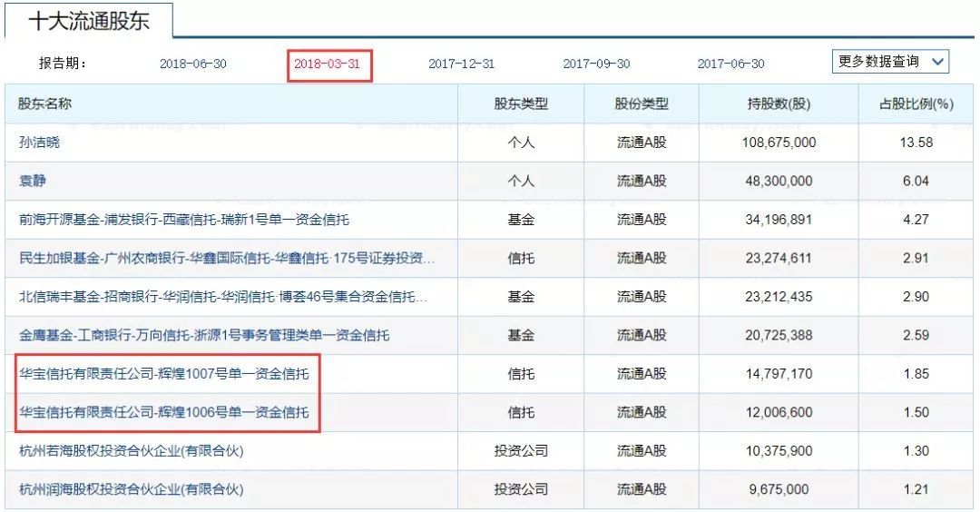Click the 报告期 label
Viewport: 980px width, 512px height.
(63, 64)
